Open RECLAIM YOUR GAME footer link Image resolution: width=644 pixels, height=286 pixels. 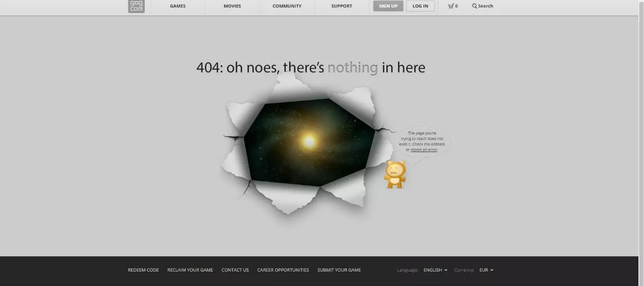[x=190, y=270]
